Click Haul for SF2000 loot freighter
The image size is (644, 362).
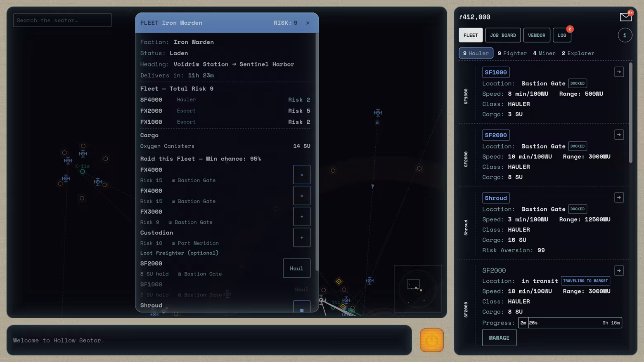point(296,268)
